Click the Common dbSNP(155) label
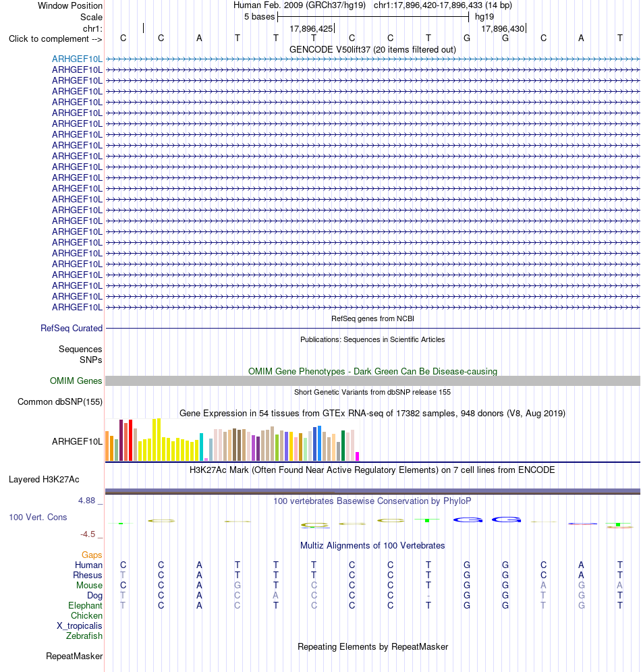The image size is (641, 672). [60, 402]
